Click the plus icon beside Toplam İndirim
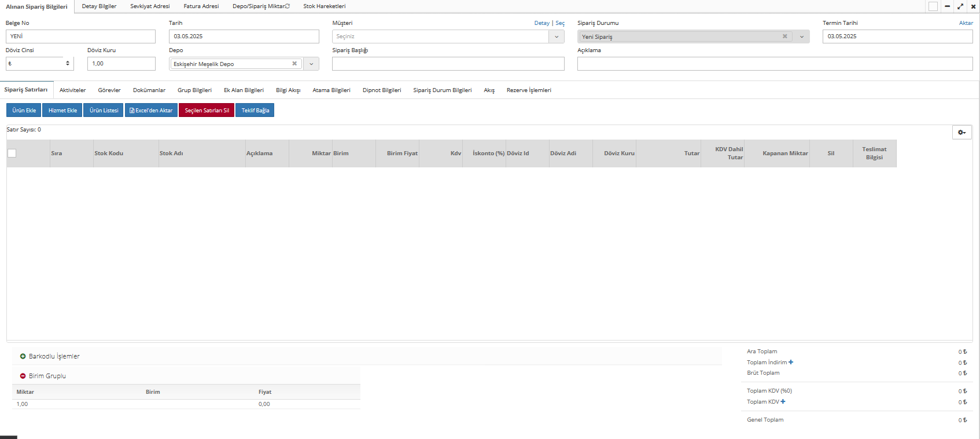This screenshot has width=980, height=439. [791, 363]
